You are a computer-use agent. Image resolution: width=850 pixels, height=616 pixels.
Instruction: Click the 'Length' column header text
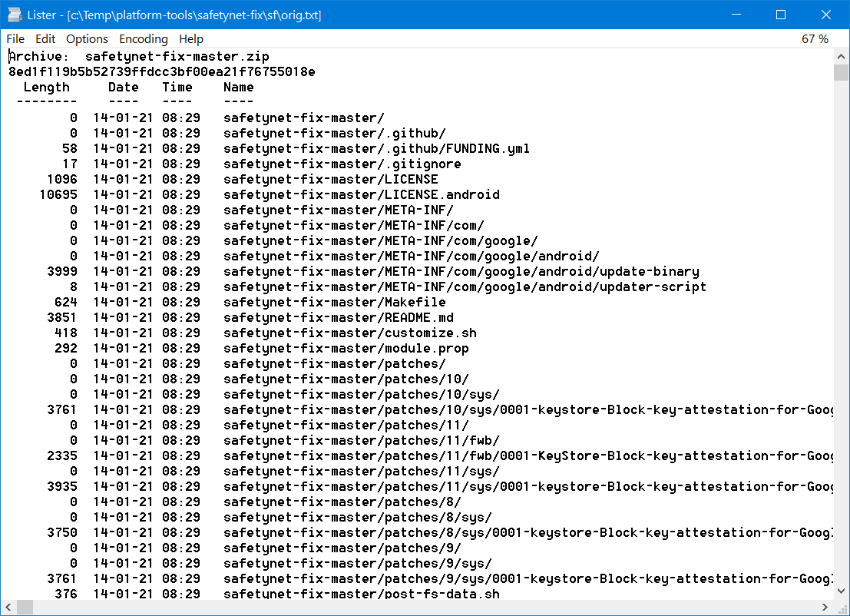47,88
